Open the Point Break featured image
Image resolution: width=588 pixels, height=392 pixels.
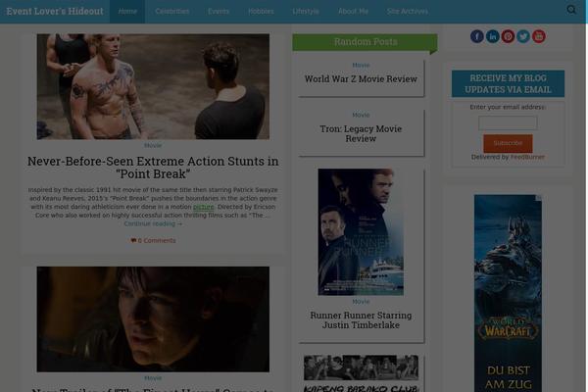153,86
